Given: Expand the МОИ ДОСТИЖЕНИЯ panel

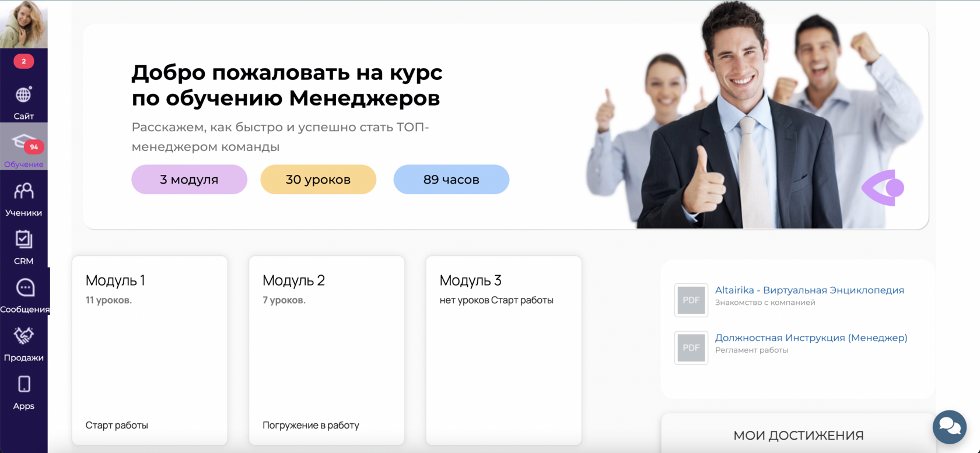Looking at the screenshot, I should (x=798, y=435).
